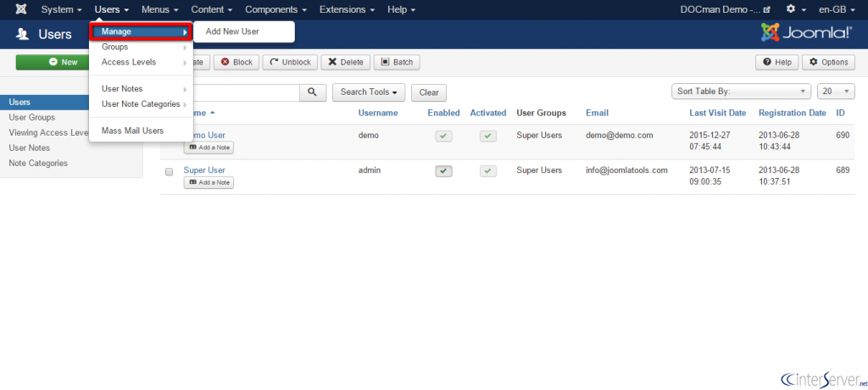The width and height of the screenshot is (868, 390).
Task: Select Manage in the Users menu
Action: pos(141,31)
